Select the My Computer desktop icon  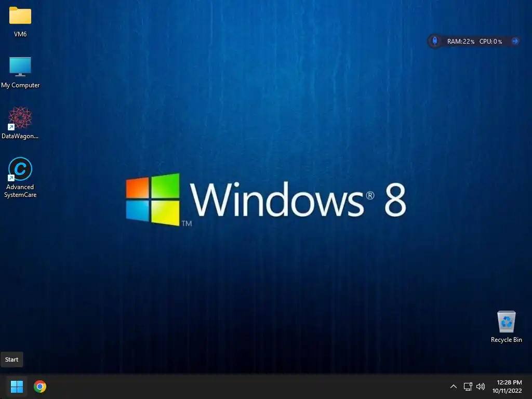20,66
